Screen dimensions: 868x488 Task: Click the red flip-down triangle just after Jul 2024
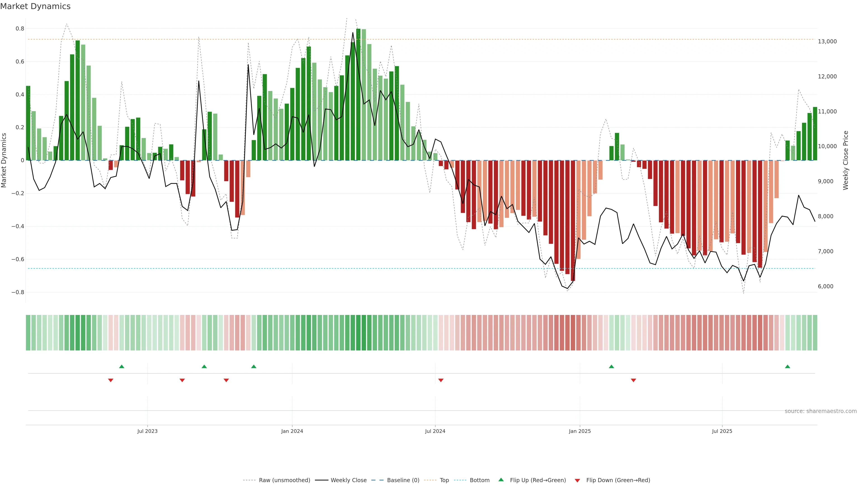pos(441,380)
